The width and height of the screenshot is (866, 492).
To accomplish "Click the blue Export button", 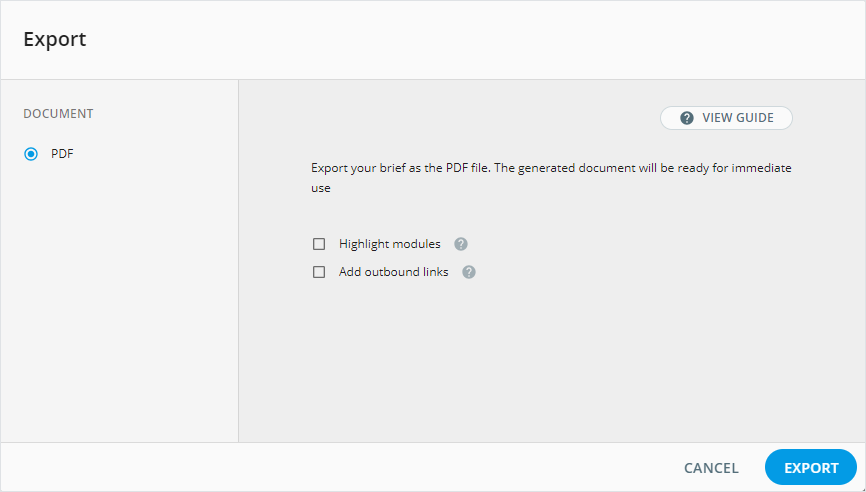I will click(x=811, y=468).
